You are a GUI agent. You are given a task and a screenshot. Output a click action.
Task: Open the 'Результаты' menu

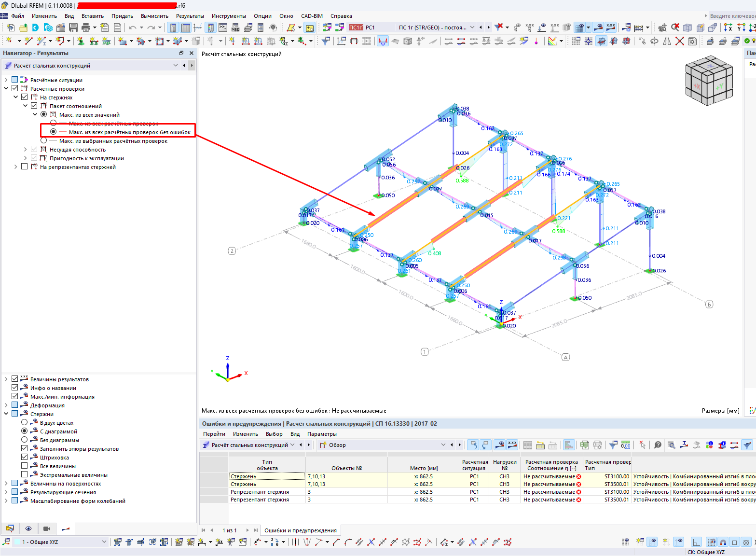coord(190,16)
